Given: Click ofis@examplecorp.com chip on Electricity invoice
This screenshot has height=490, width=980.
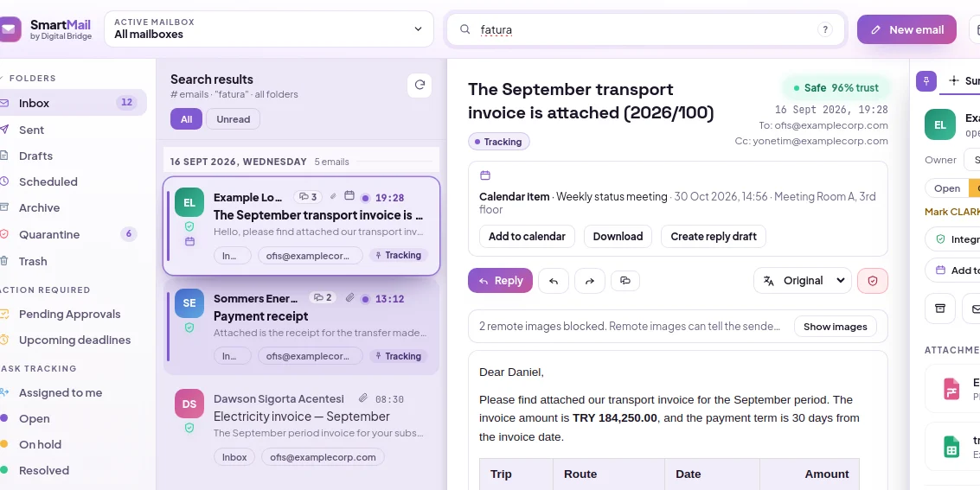Looking at the screenshot, I should coord(323,457).
